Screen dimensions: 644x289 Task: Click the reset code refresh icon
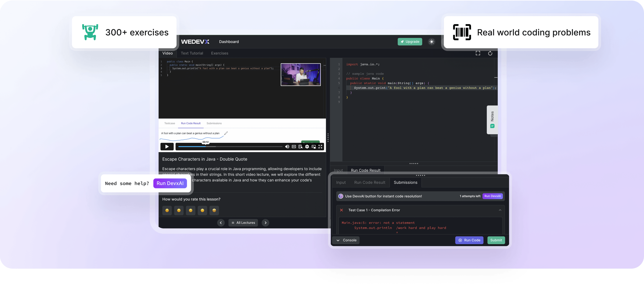coord(490,53)
